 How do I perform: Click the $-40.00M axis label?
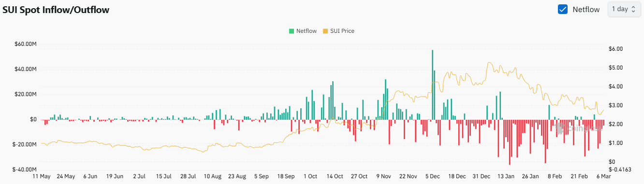25,170
